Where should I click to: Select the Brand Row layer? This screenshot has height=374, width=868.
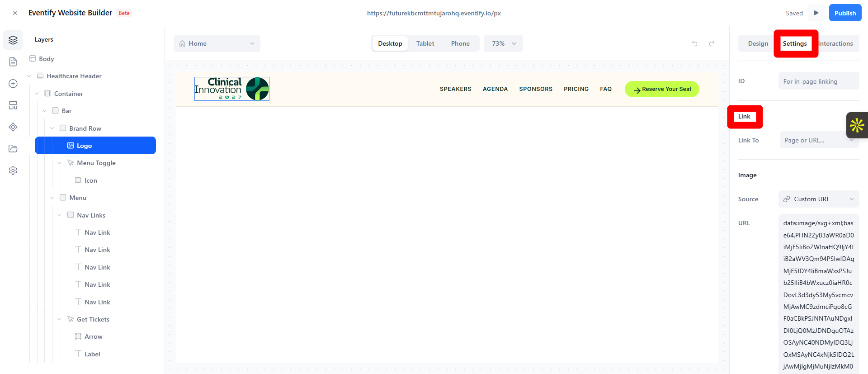click(x=85, y=128)
